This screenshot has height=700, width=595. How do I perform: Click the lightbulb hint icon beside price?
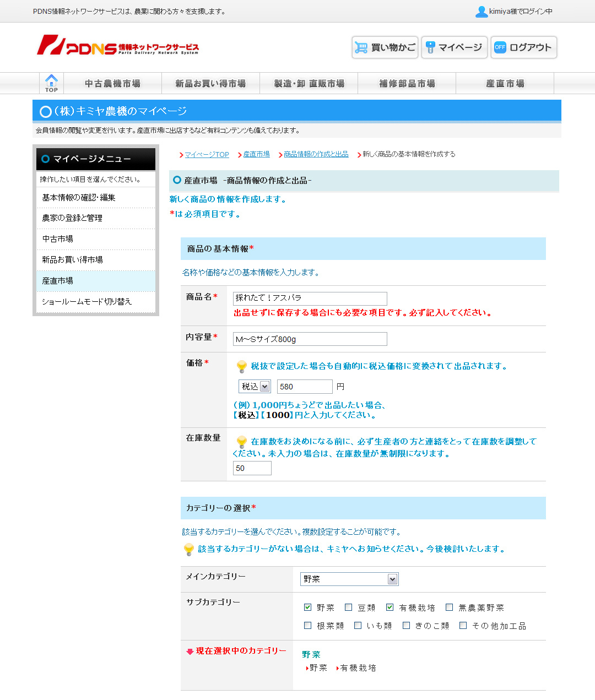[x=241, y=366]
